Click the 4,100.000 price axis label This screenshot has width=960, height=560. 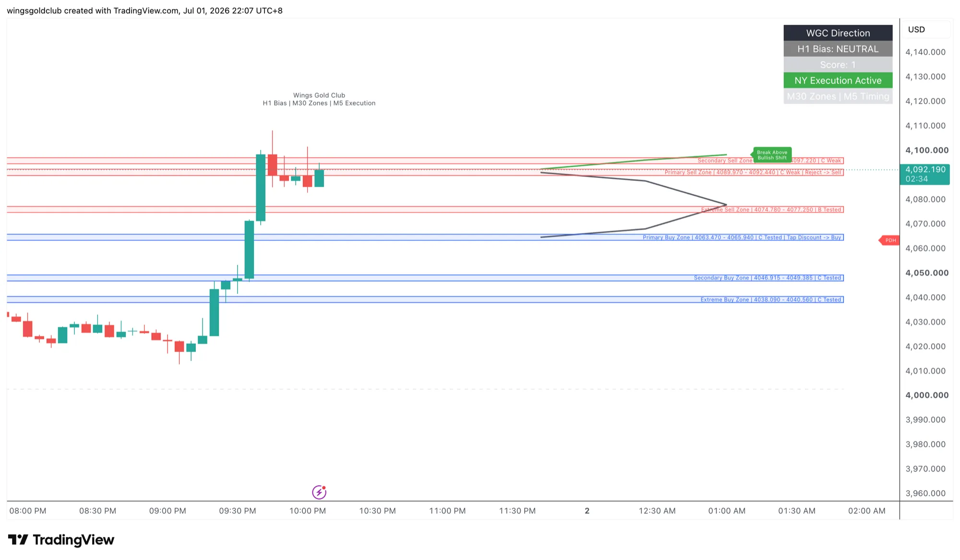coord(927,150)
